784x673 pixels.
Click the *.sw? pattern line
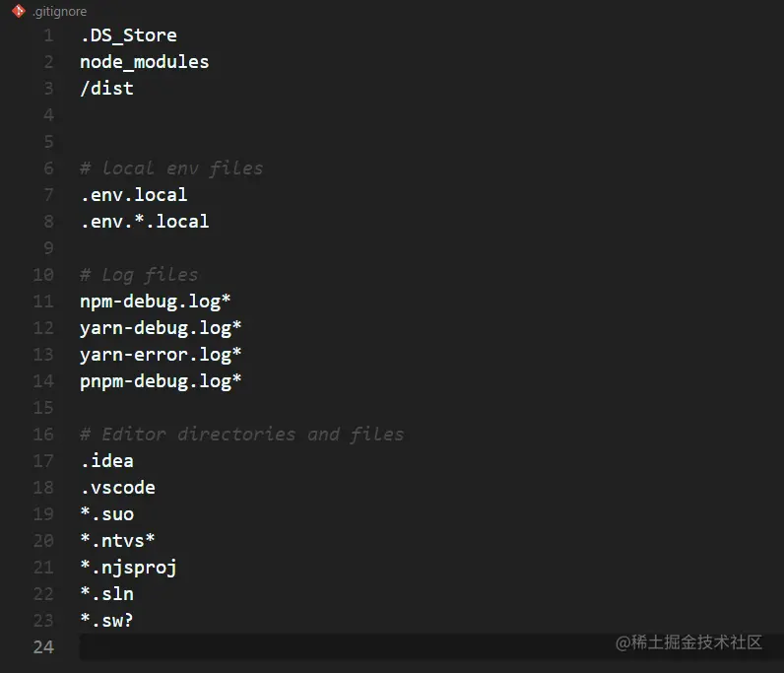107,621
